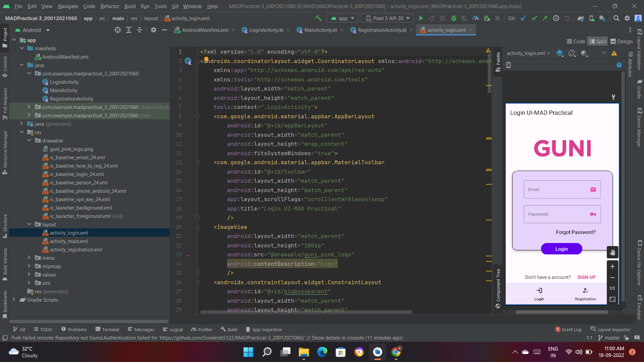Screen dimensions: 644x362
Task: Click the pan hand tool in preview
Action: click(x=612, y=252)
